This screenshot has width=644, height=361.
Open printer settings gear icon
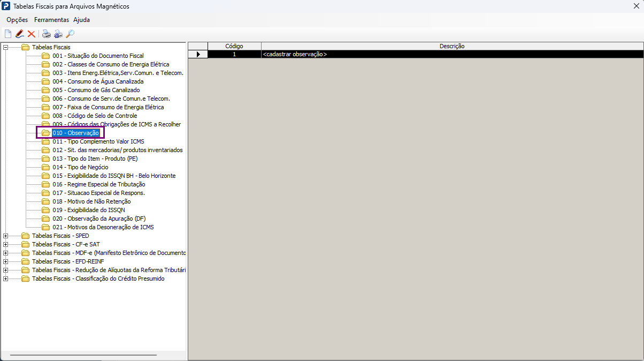(58, 34)
